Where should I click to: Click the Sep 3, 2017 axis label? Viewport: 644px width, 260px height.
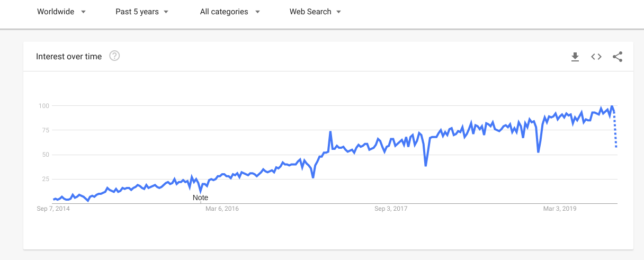tap(391, 209)
